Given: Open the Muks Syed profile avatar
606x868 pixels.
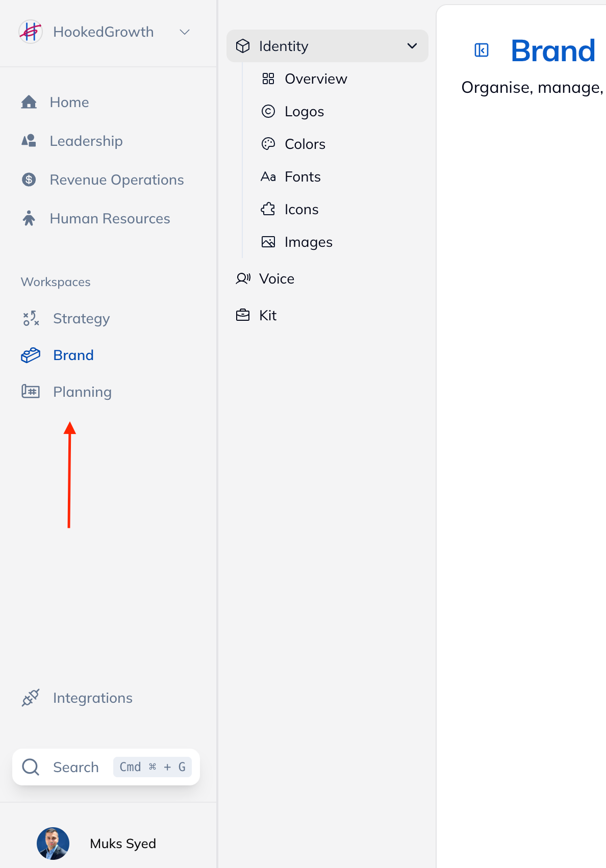Looking at the screenshot, I should tap(53, 844).
